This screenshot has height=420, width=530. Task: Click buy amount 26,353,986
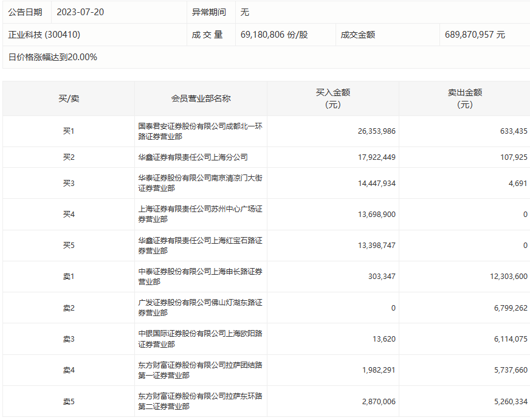(377, 131)
